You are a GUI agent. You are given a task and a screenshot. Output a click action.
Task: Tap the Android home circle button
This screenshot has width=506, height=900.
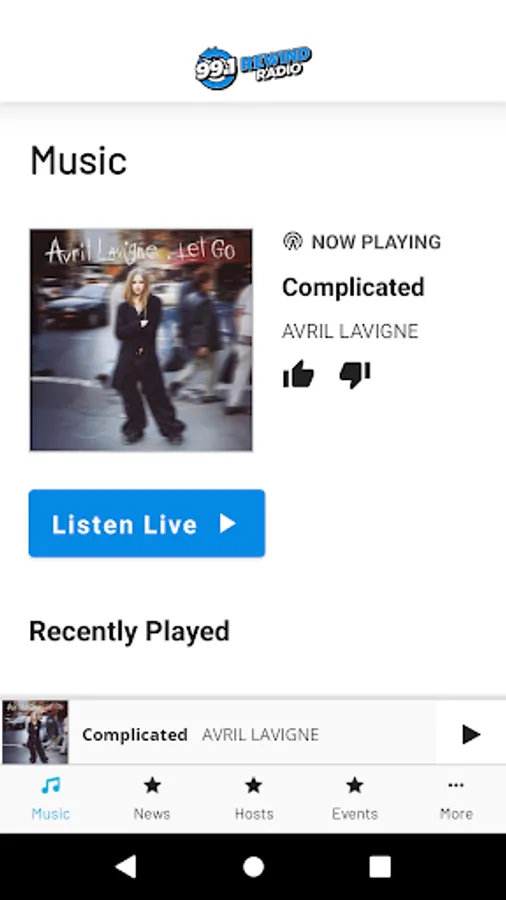point(253,867)
